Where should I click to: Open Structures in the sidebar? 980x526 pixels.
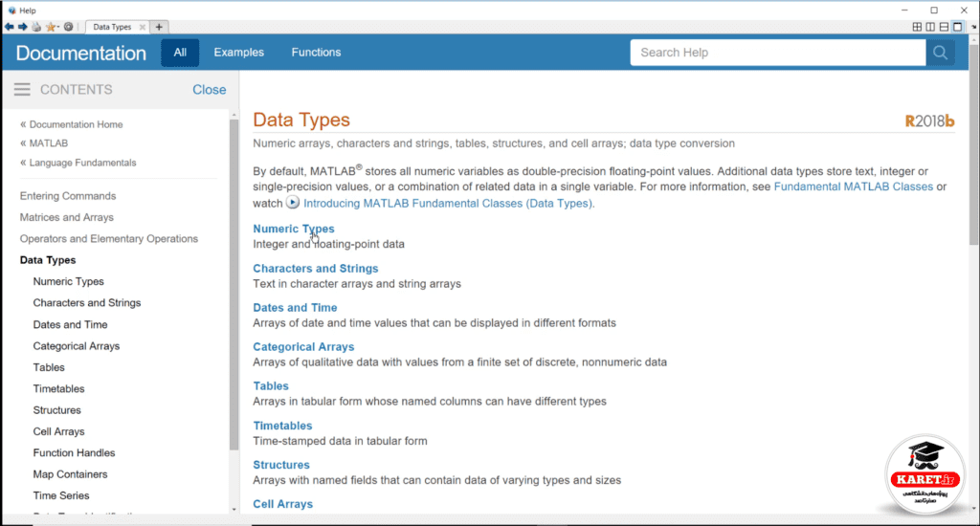[x=56, y=410]
